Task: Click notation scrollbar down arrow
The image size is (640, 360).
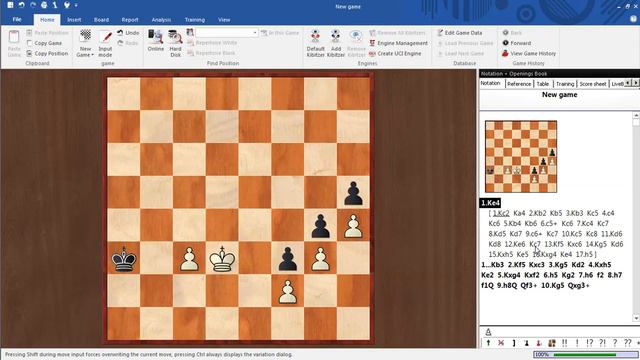Action: (636, 318)
